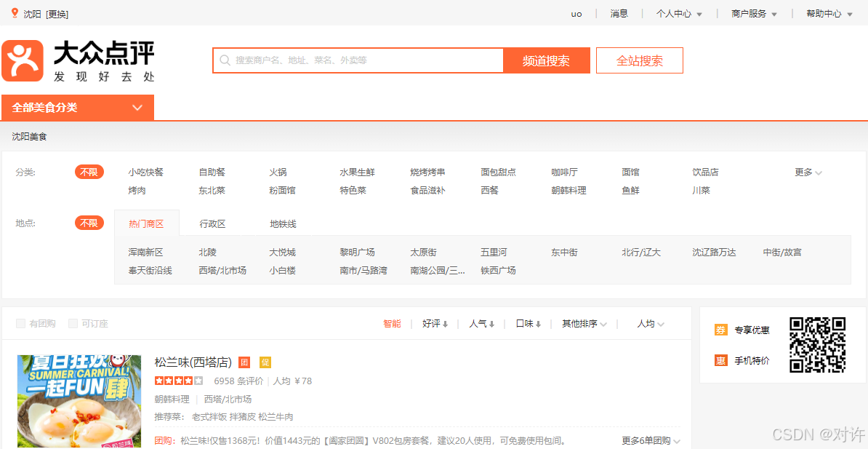The image size is (868, 449).
Task: Filter by 朝韩料理 category in filter row
Action: click(x=568, y=190)
